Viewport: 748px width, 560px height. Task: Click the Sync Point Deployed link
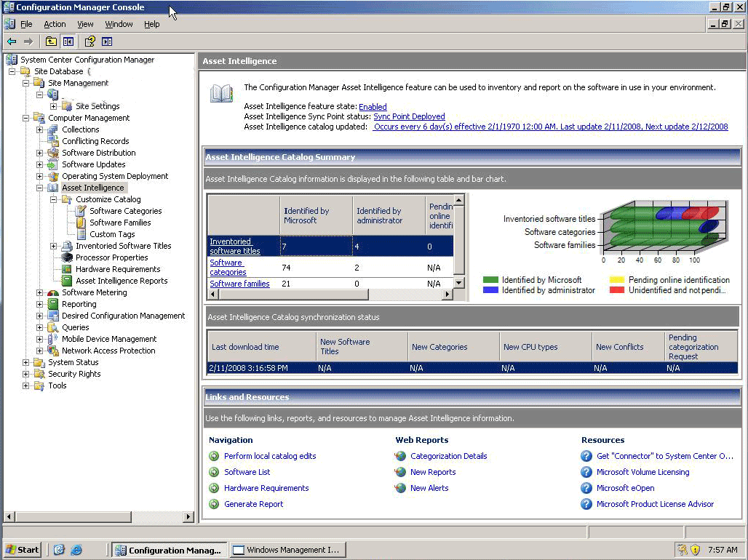click(x=409, y=116)
